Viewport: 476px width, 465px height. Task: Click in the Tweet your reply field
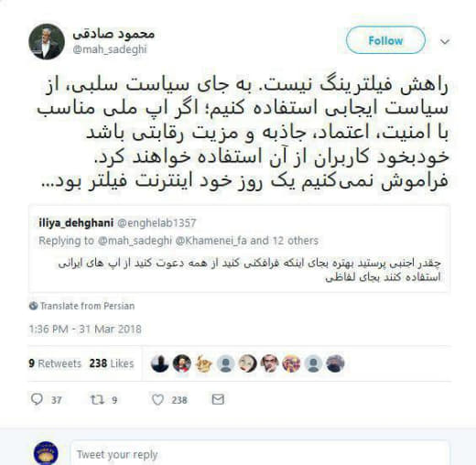(260, 454)
